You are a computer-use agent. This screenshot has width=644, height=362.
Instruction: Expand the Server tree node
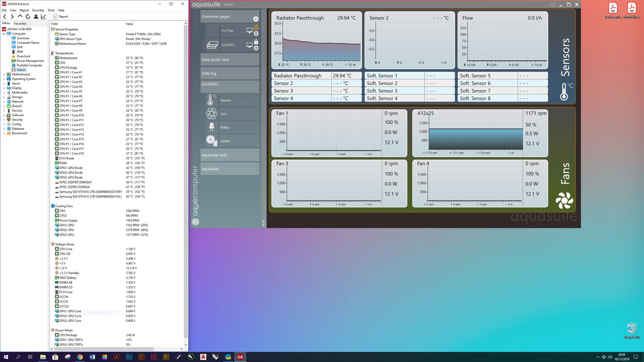[4, 83]
